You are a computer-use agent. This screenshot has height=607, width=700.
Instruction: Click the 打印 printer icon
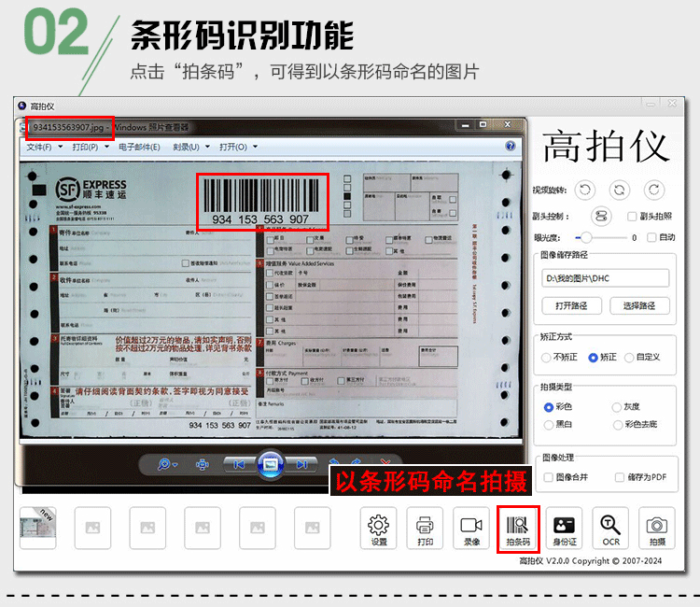click(x=425, y=529)
